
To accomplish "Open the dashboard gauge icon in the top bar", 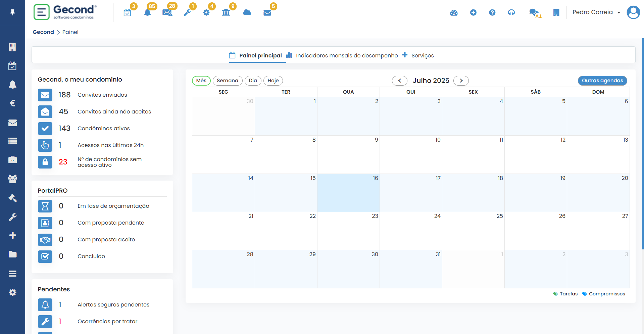I will 454,13.
